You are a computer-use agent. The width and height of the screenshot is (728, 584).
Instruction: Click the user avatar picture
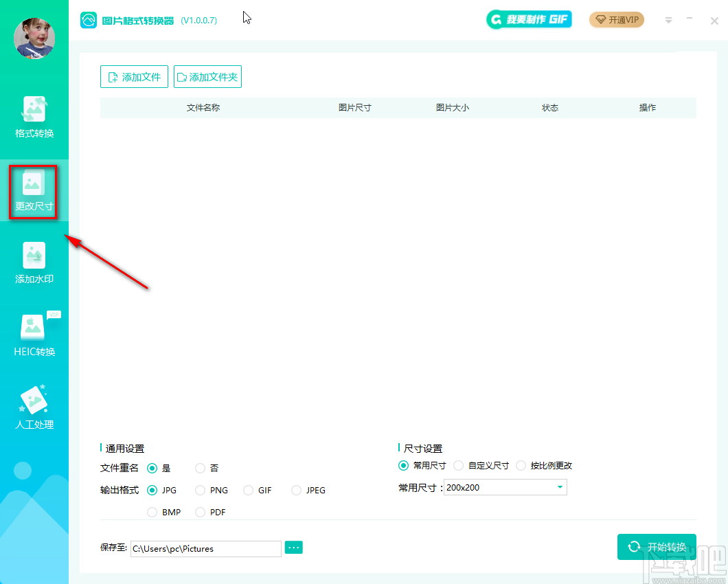[x=34, y=38]
